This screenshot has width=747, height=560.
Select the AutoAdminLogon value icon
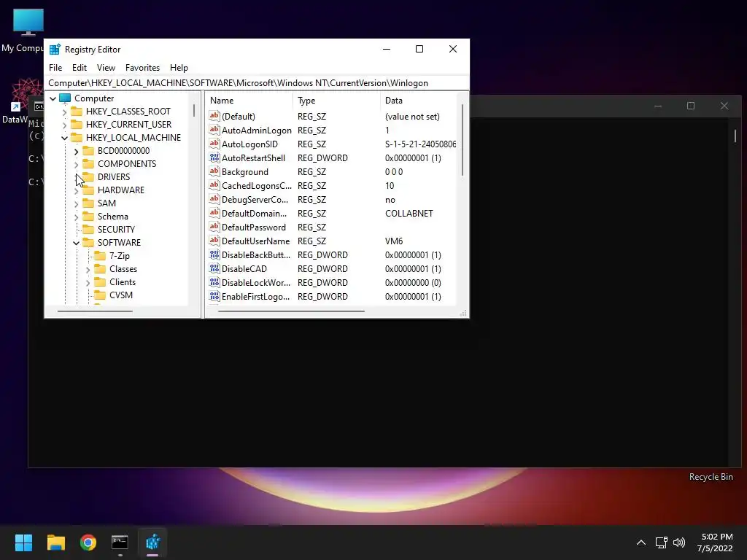click(214, 130)
